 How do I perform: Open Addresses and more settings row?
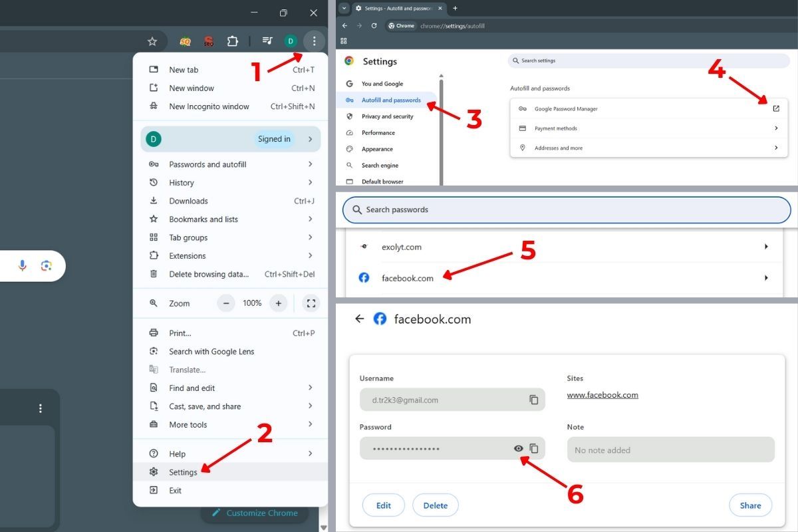[649, 148]
